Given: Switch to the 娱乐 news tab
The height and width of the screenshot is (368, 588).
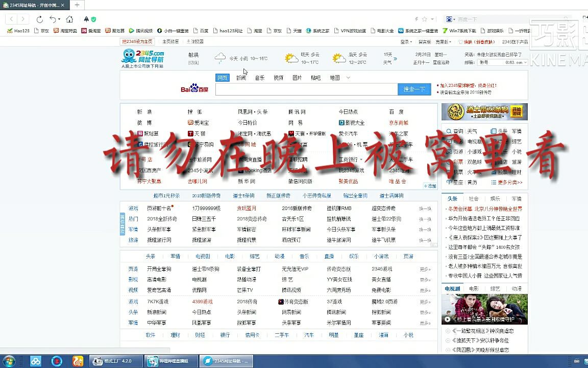Looking at the screenshot, I should click(x=496, y=199).
